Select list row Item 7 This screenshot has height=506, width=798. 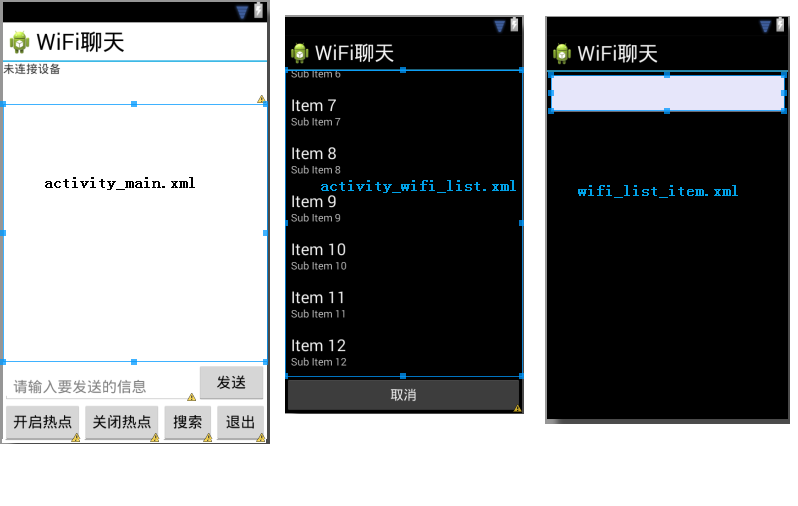[x=404, y=113]
